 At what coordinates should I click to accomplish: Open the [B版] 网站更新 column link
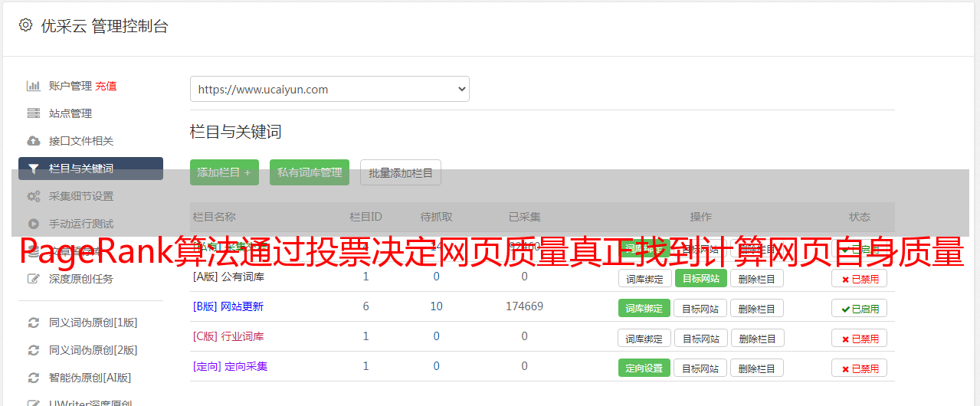click(x=228, y=306)
